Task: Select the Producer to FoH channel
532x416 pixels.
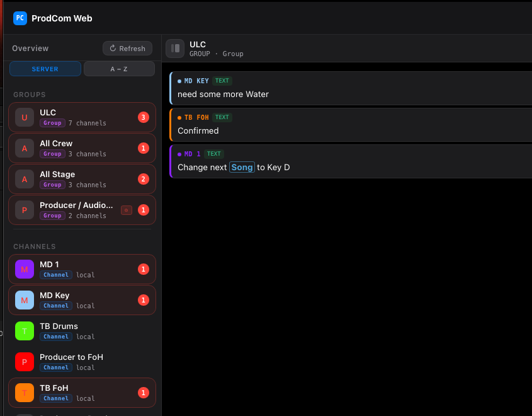Action: coord(82,362)
